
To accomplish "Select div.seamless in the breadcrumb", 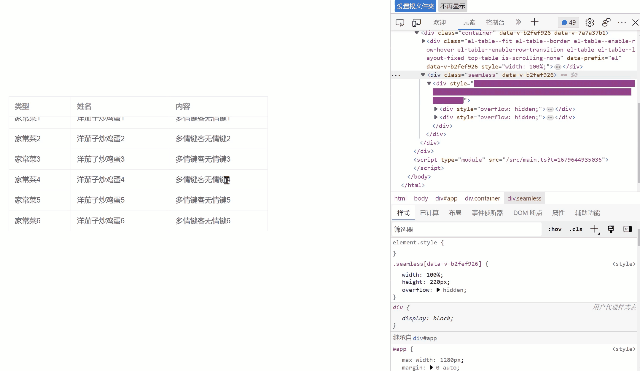I will click(x=524, y=198).
